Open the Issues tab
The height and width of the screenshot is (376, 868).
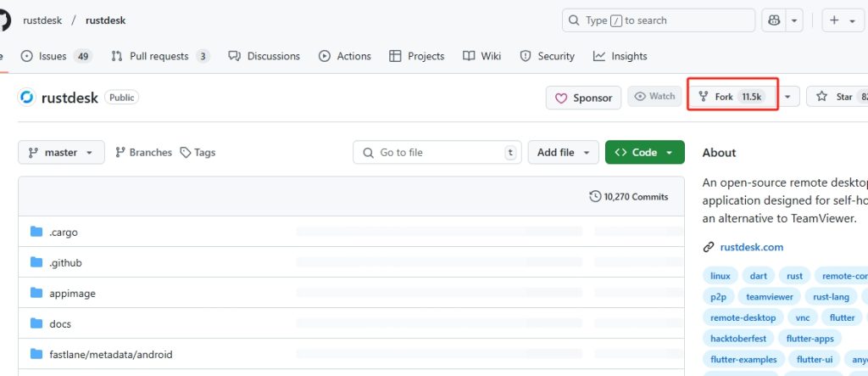[56, 56]
